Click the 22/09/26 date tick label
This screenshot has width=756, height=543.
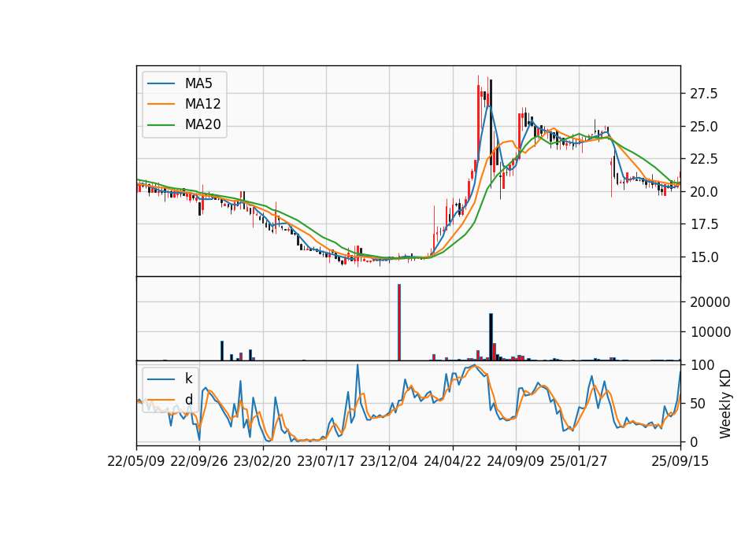[x=199, y=462]
